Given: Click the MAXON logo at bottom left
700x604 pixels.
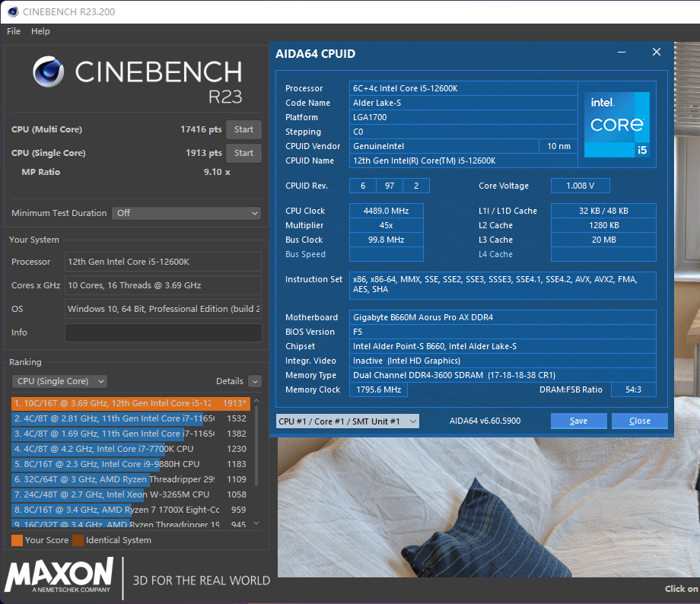Looking at the screenshot, I should (x=59, y=576).
